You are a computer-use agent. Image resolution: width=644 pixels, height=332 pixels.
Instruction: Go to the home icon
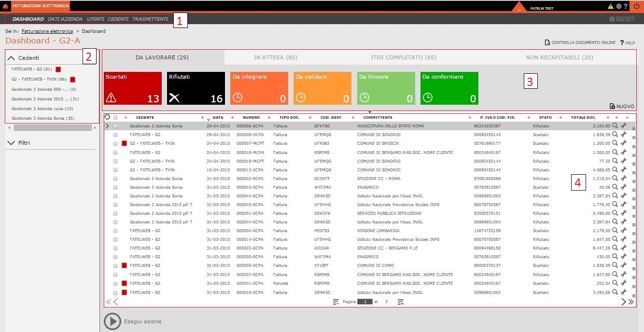tap(5, 6)
